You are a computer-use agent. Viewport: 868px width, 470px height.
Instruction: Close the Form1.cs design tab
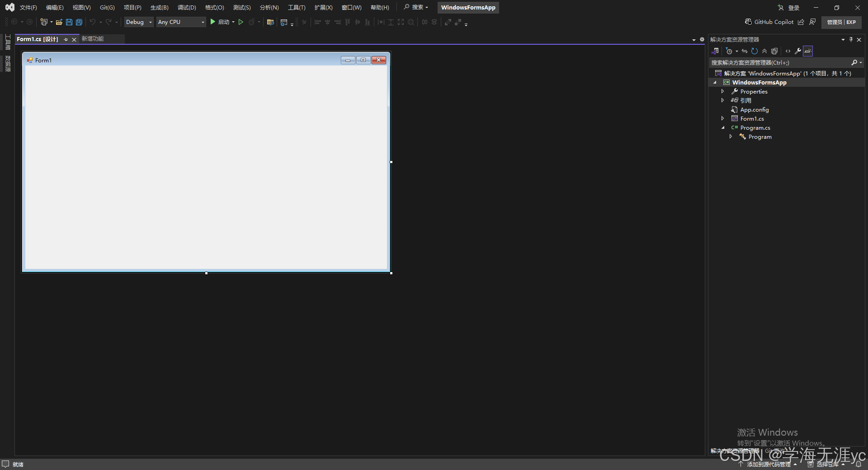74,39
